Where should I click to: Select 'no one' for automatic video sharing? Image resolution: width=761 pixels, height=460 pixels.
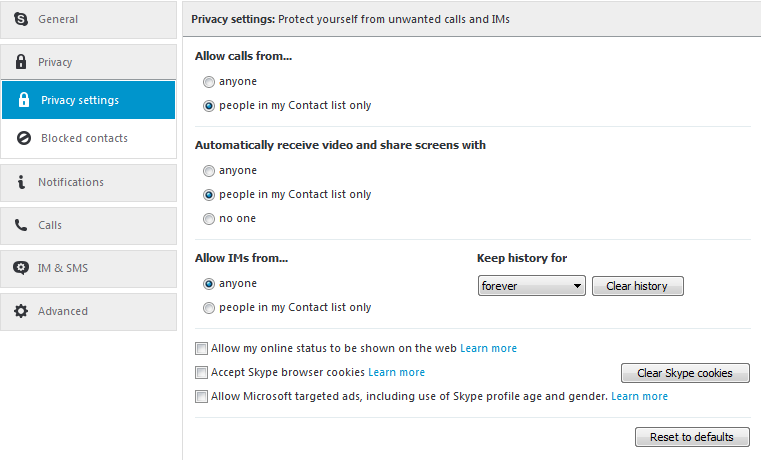click(208, 218)
